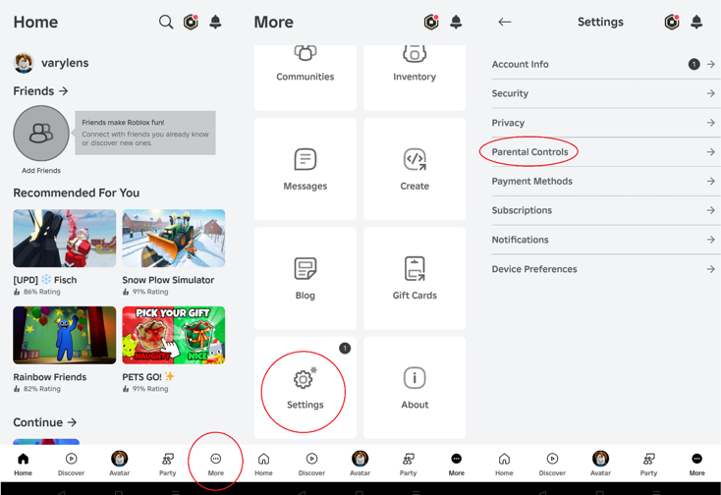Image resolution: width=721 pixels, height=495 pixels.
Task: Click the Notifications label in Settings
Action: [x=520, y=239]
